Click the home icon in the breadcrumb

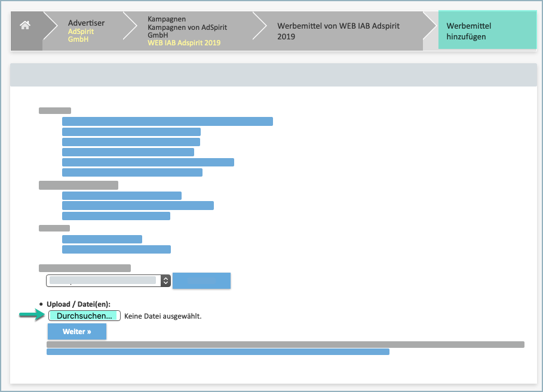coord(24,25)
